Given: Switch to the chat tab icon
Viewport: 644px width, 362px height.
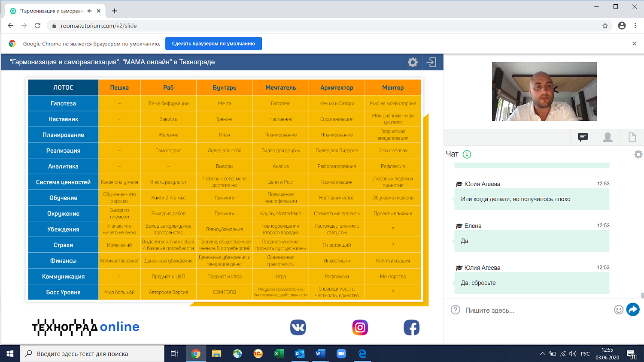Looking at the screenshot, I should point(583,137).
